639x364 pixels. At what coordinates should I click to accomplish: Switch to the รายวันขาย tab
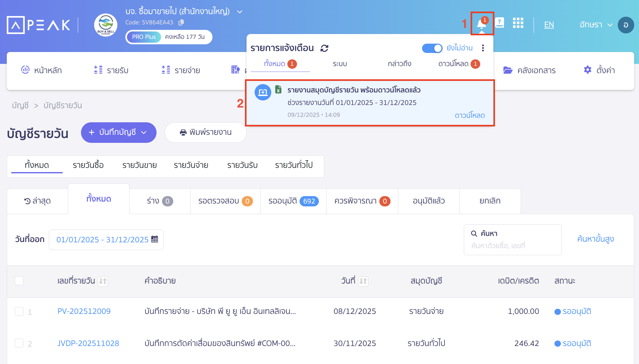(139, 165)
